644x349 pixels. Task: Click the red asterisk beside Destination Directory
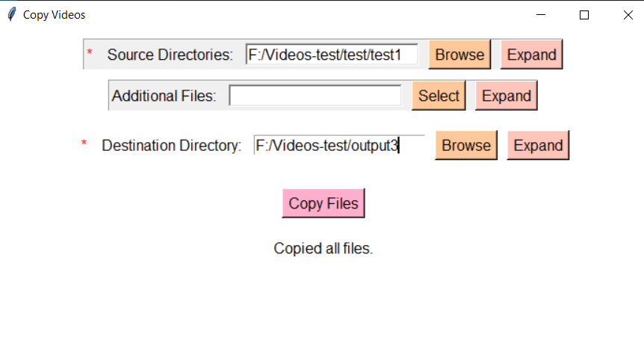[84, 143]
